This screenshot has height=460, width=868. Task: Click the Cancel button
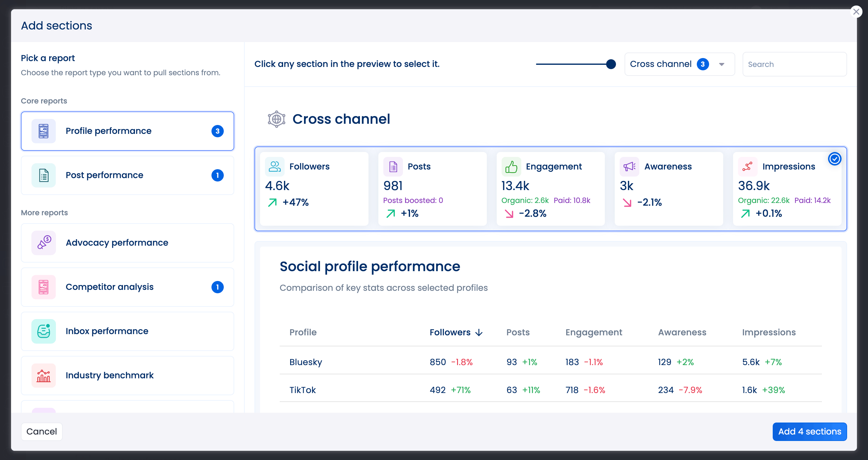click(x=42, y=431)
